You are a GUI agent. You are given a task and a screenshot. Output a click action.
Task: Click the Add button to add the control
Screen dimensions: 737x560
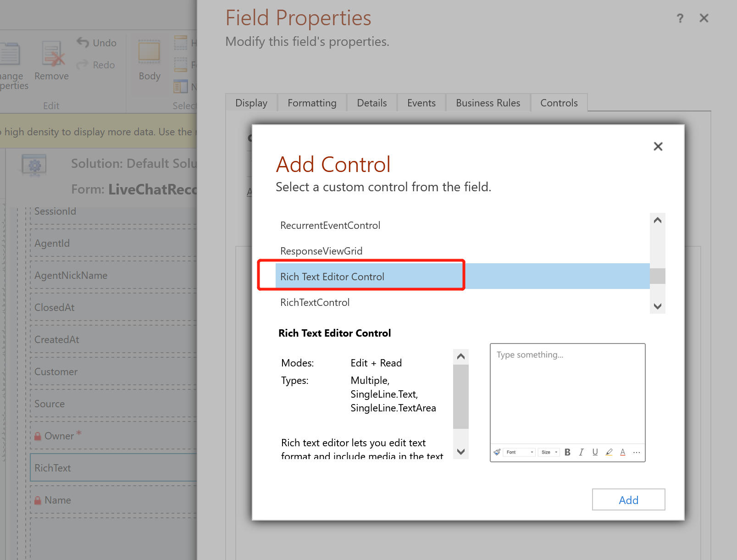pos(628,499)
